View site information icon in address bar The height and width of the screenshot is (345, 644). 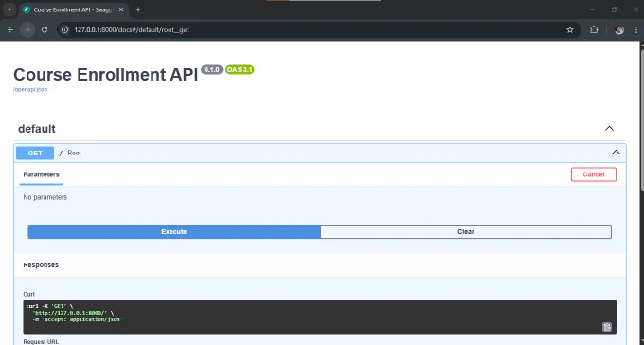point(65,30)
